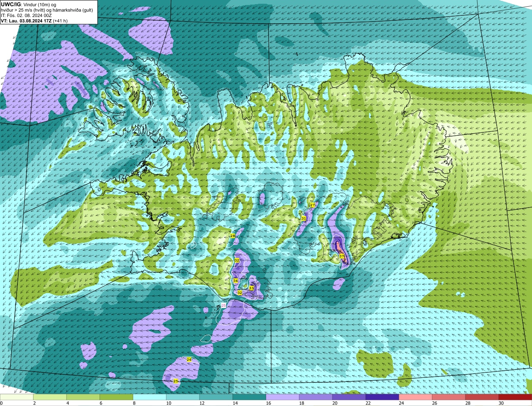Select the 6–8 m/s olive green legend swatch
The width and height of the screenshot is (532, 406).
116,397
